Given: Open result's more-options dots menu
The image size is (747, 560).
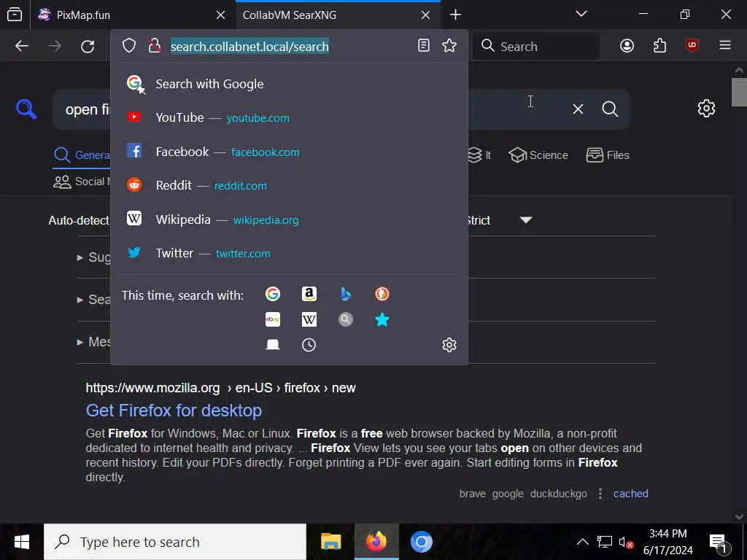Looking at the screenshot, I should [x=600, y=494].
